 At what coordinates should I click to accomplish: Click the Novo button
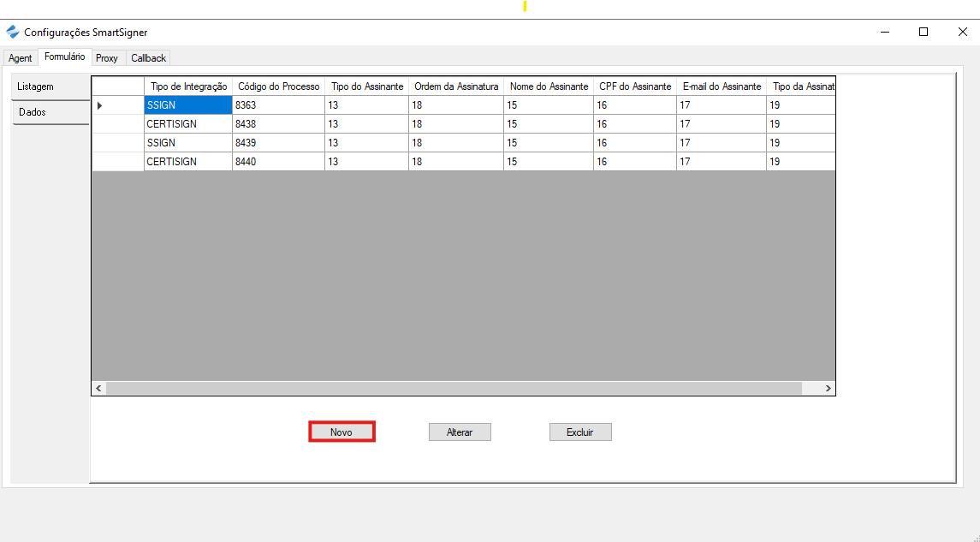[342, 432]
